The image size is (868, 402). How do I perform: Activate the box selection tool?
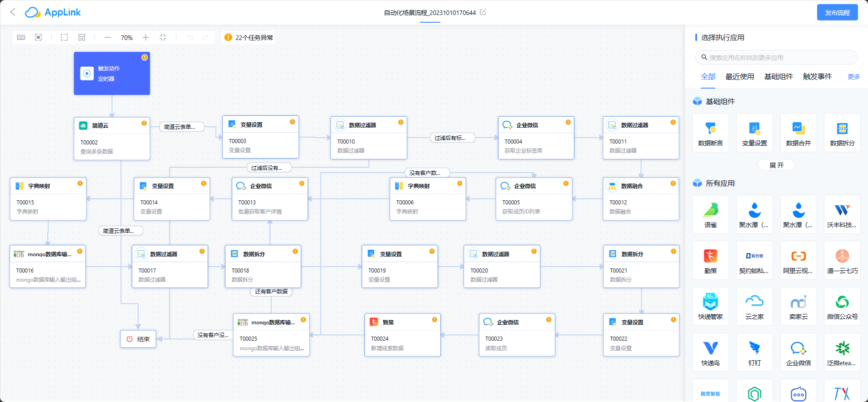pyautogui.click(x=65, y=37)
